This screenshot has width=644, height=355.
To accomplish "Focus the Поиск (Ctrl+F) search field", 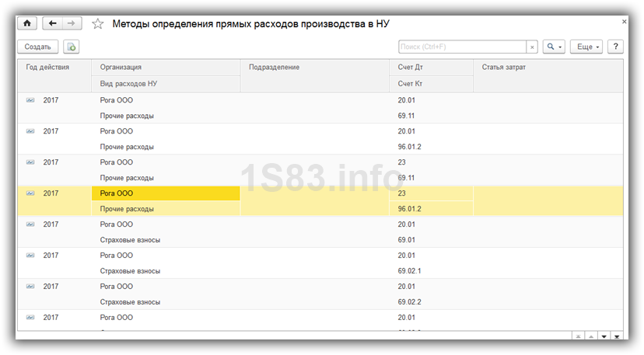I will pos(462,47).
